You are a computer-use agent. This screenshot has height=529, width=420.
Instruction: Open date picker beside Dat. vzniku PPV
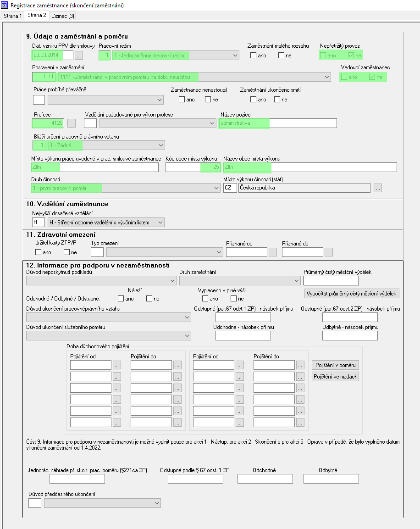point(79,56)
